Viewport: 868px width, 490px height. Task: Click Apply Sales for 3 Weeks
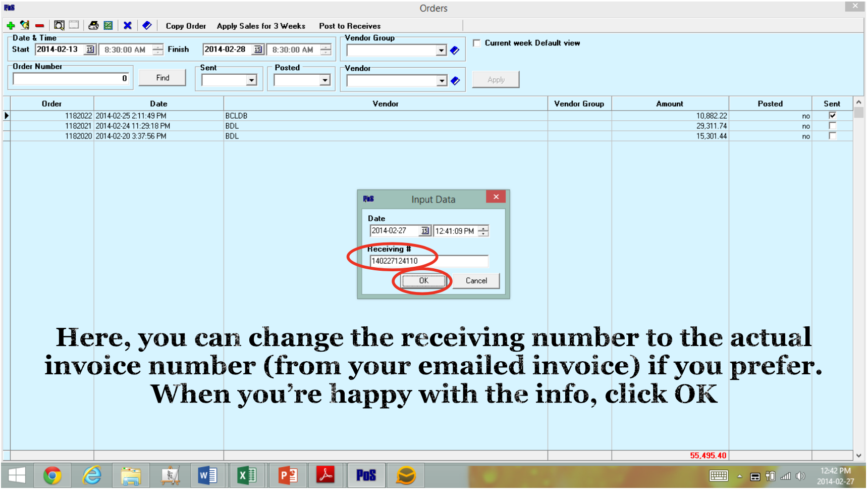[x=261, y=26]
